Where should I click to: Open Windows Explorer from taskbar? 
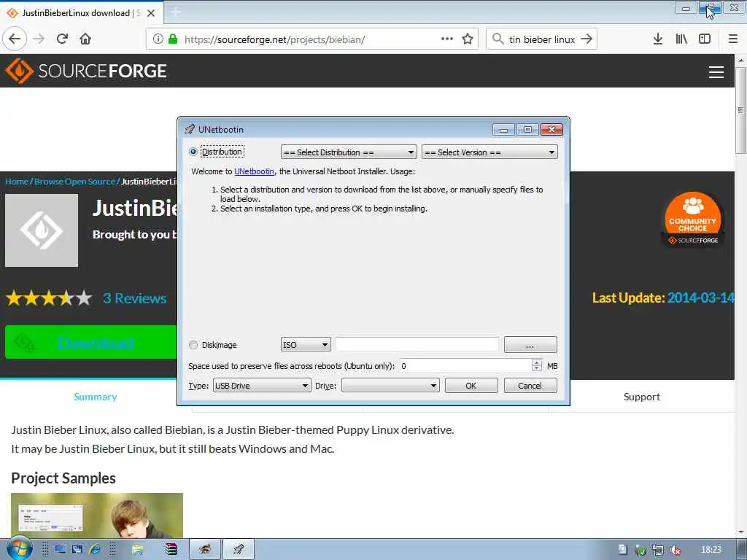tap(138, 550)
